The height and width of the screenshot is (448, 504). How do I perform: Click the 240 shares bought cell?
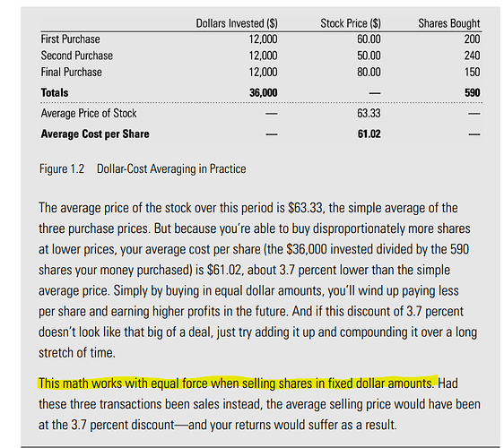pos(473,56)
